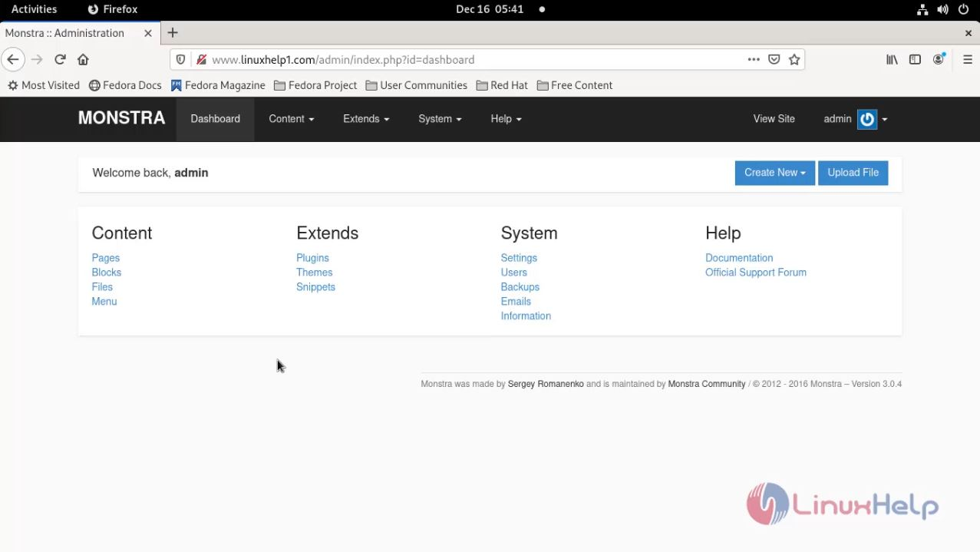Open the Emails link
Image resolution: width=980 pixels, height=552 pixels.
pyautogui.click(x=516, y=302)
